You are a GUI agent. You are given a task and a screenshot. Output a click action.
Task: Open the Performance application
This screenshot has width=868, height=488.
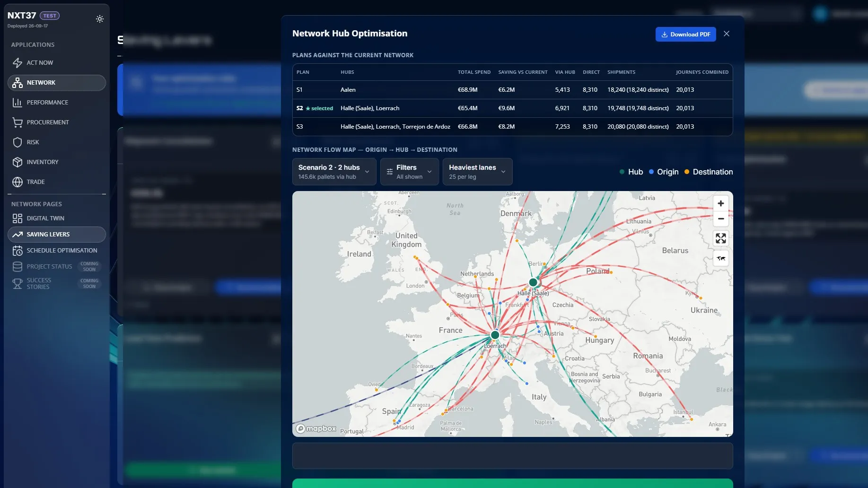click(x=57, y=103)
